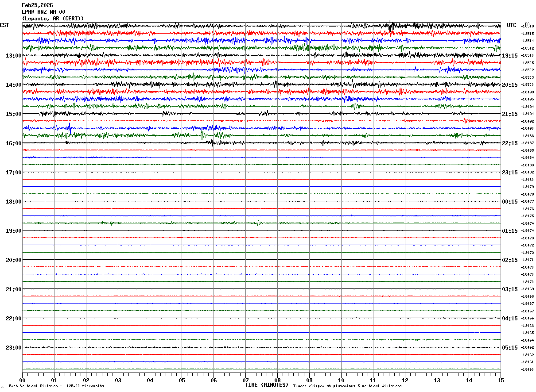
Task: Click the '05:15' UTC time label
Action: tap(510, 348)
